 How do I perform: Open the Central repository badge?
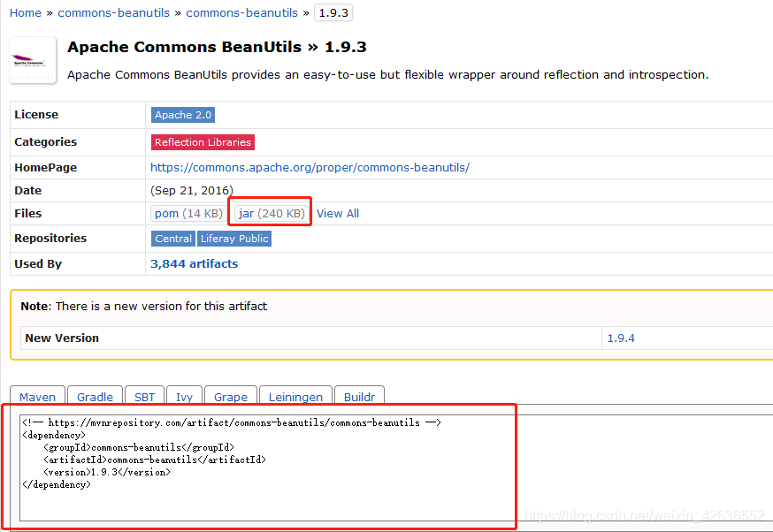coord(172,239)
